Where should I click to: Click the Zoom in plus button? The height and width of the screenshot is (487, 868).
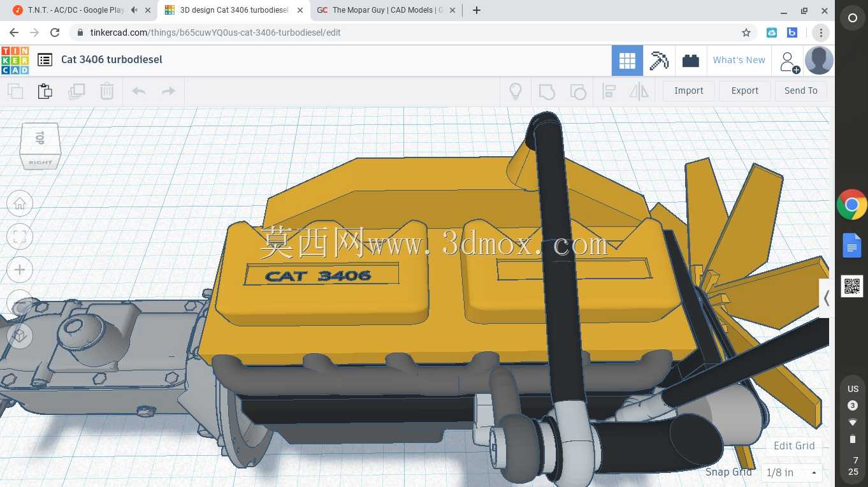pos(20,270)
